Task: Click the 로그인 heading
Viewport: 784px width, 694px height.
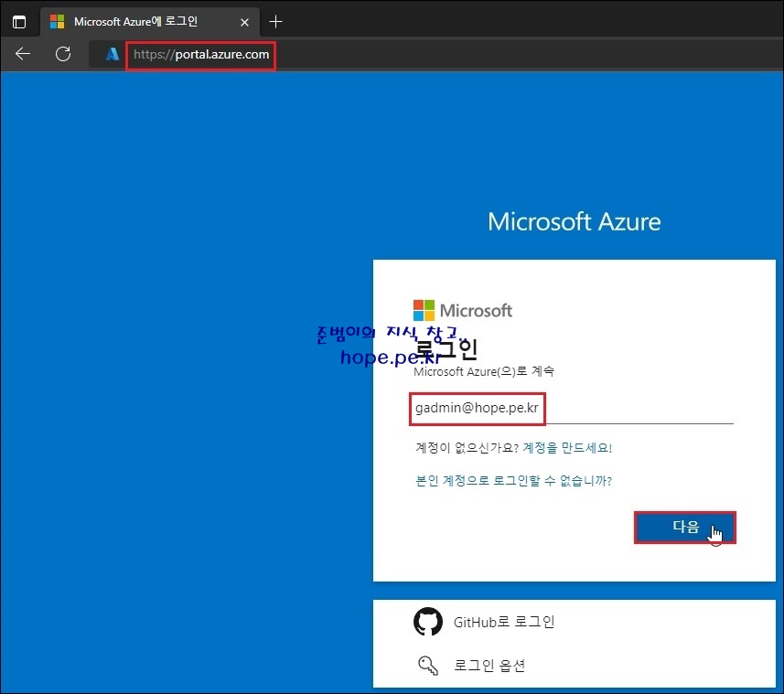Action: 446,348
